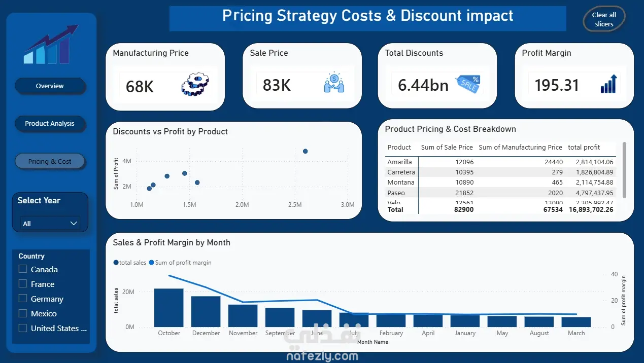Image resolution: width=644 pixels, height=363 pixels.
Task: Click the bar chart icon on Profit Margin
Action: coord(609,84)
